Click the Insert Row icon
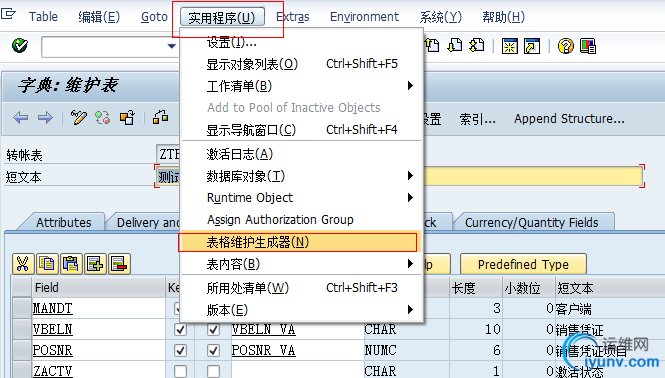This screenshot has height=378, width=665. [x=95, y=264]
